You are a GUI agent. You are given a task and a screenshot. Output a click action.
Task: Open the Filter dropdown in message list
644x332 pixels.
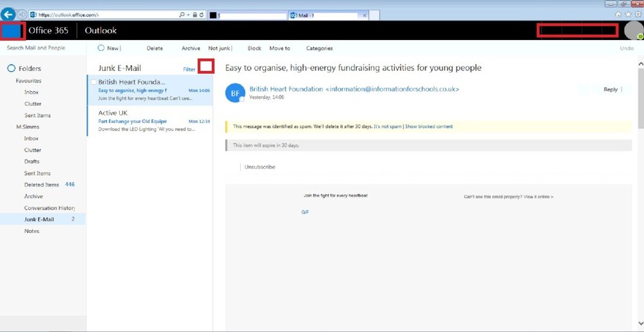(x=189, y=70)
